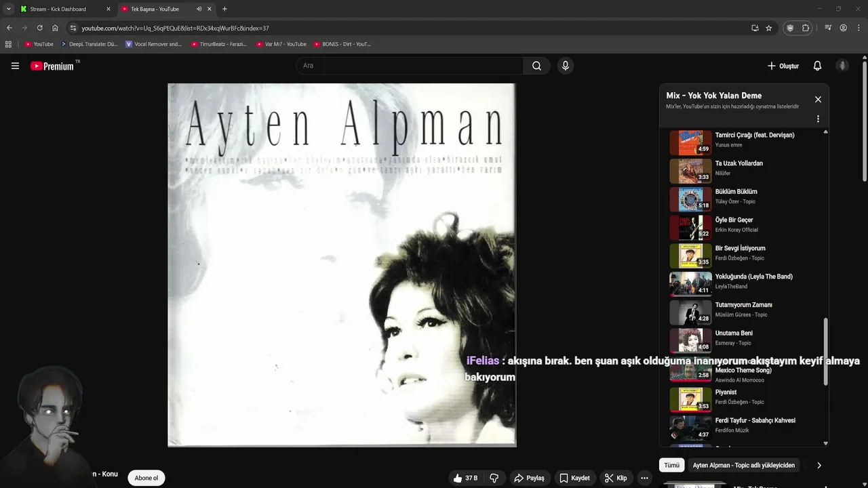Click playlist scroll-up arrow
The width and height of the screenshot is (868, 488).
[x=825, y=131]
